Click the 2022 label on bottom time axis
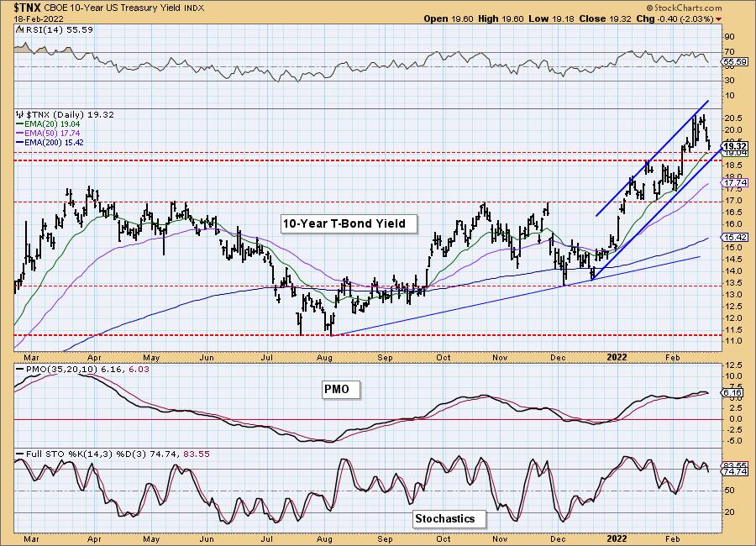This screenshot has height=546, width=756. [x=617, y=538]
